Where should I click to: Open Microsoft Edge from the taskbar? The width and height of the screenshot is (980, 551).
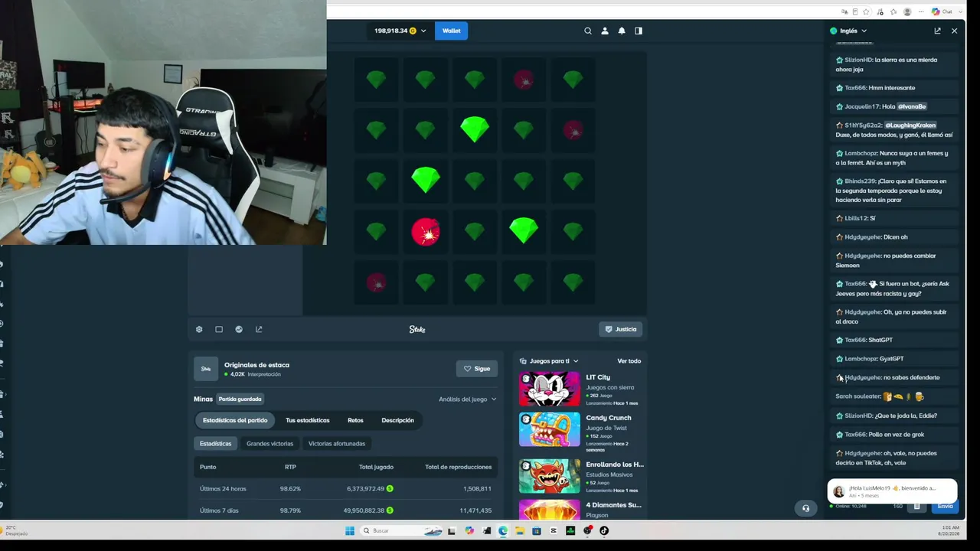(503, 530)
